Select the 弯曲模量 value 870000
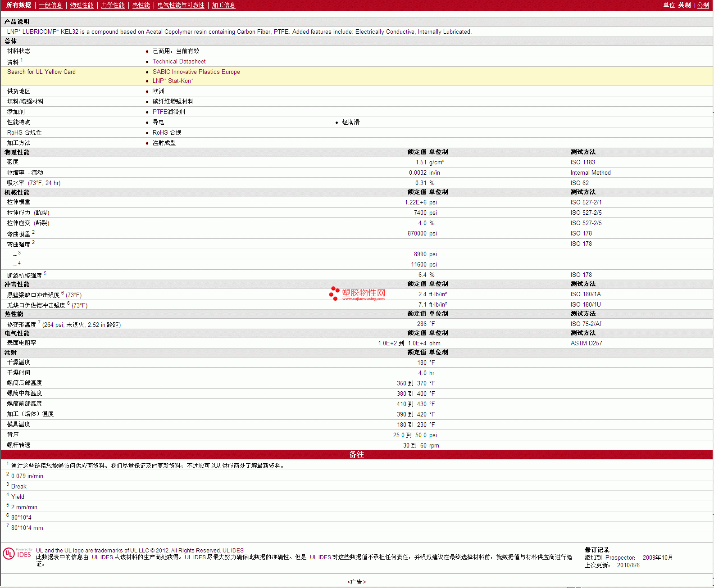714x588 pixels. pos(417,233)
